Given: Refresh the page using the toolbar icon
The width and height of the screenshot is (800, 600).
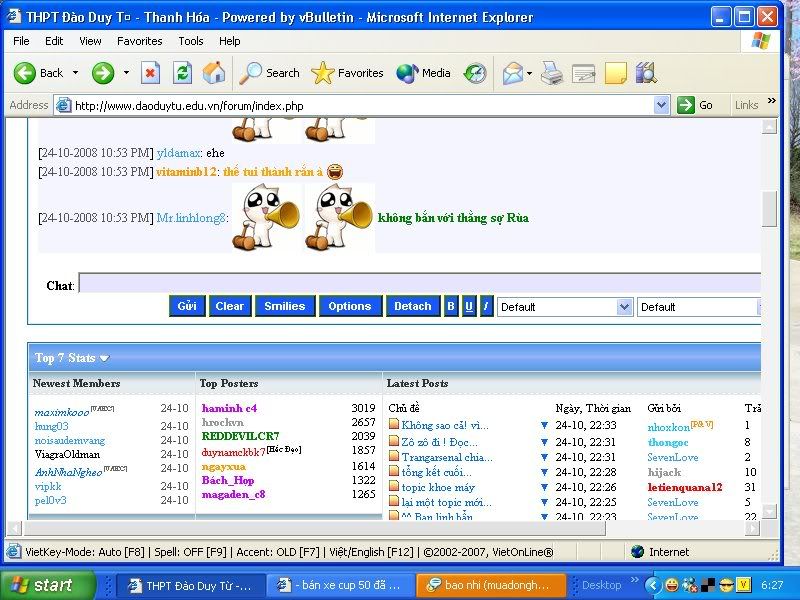Looking at the screenshot, I should [x=182, y=73].
